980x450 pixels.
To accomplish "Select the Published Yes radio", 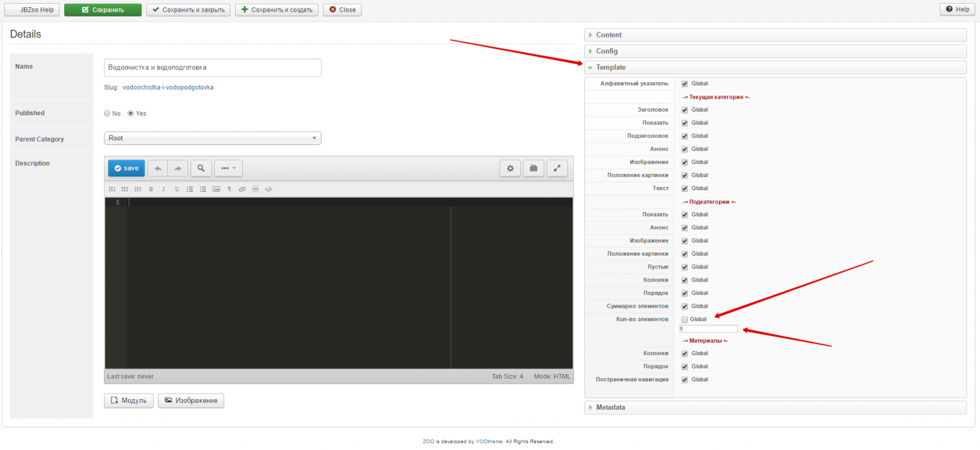I will (x=130, y=113).
